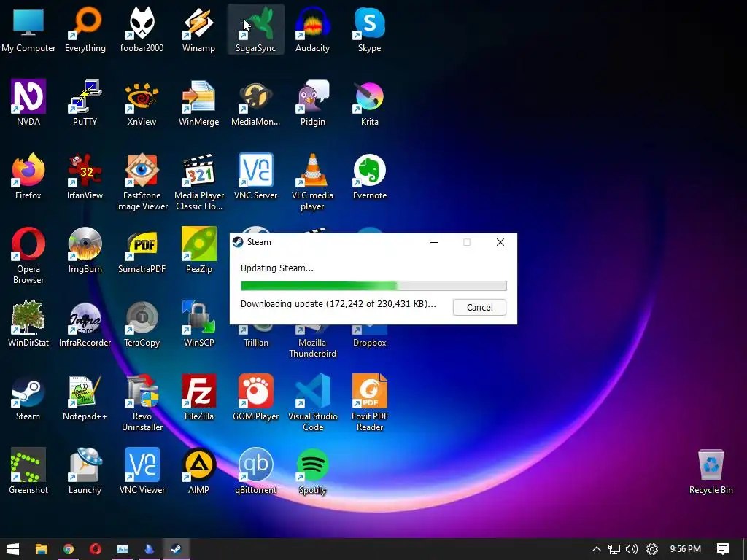Open Visual Studio Code icon
747x560 pixels.
[x=312, y=402]
